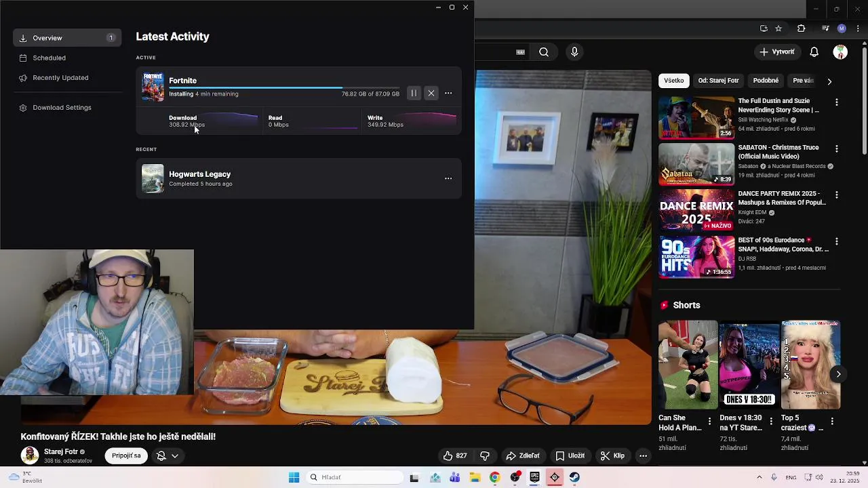Show next Shorts with arrow button
The height and width of the screenshot is (488, 868).
pos(839,374)
